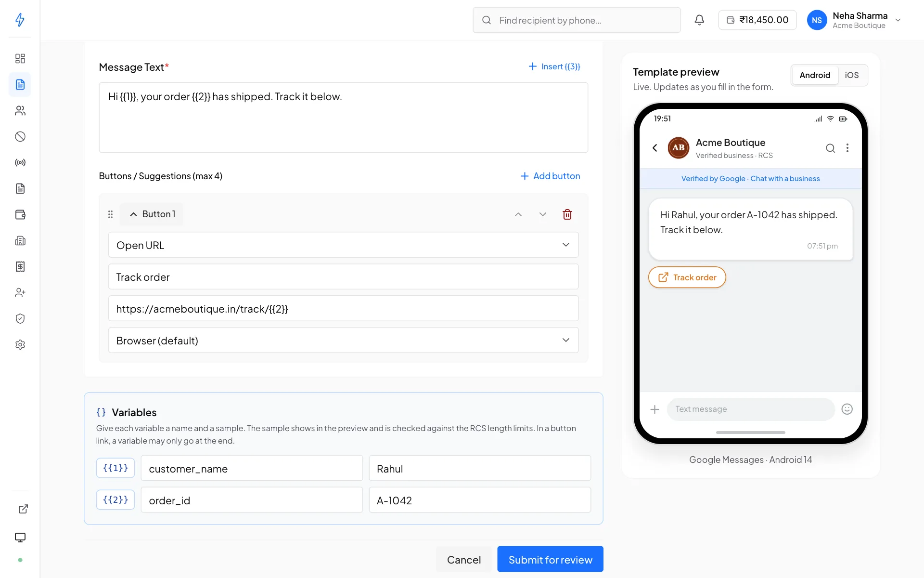Move Button 1 down with arrow
924x578 pixels.
[543, 214]
